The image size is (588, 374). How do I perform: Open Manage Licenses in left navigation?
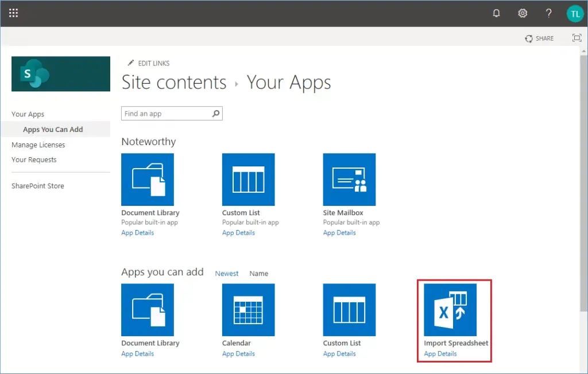pyautogui.click(x=38, y=145)
